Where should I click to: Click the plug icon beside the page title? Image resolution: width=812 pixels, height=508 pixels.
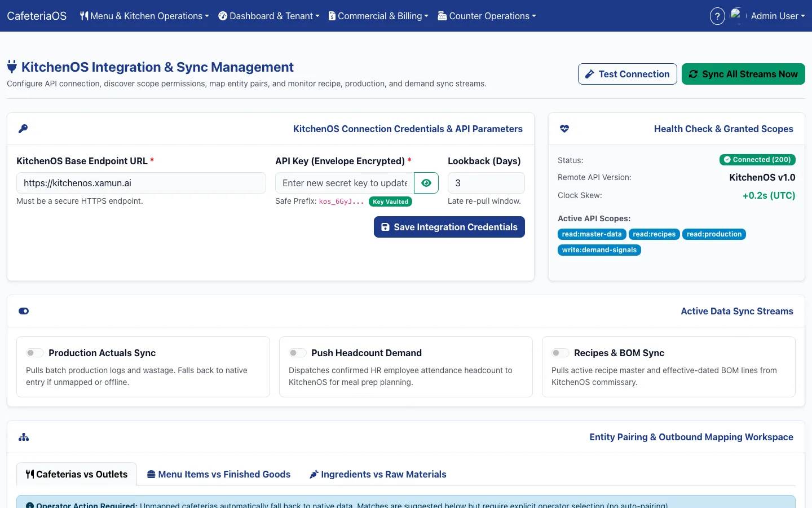pos(12,67)
